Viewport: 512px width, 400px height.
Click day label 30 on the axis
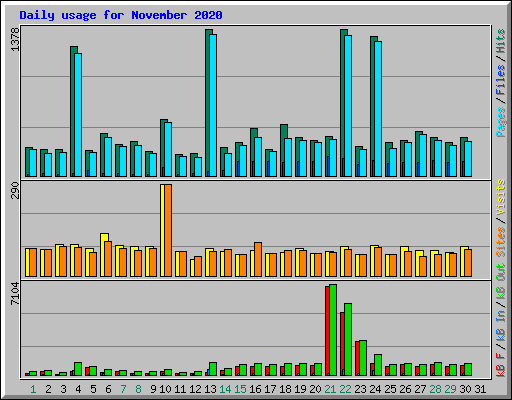point(465,389)
